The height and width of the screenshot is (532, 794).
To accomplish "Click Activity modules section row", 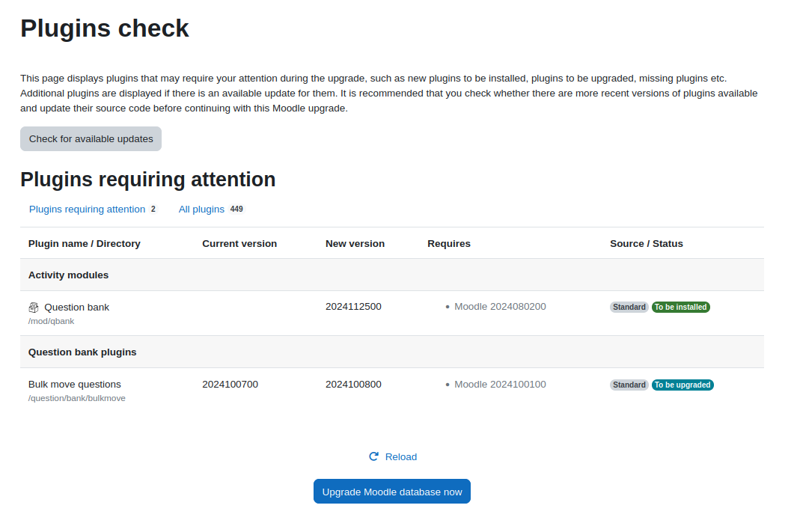I will point(392,275).
